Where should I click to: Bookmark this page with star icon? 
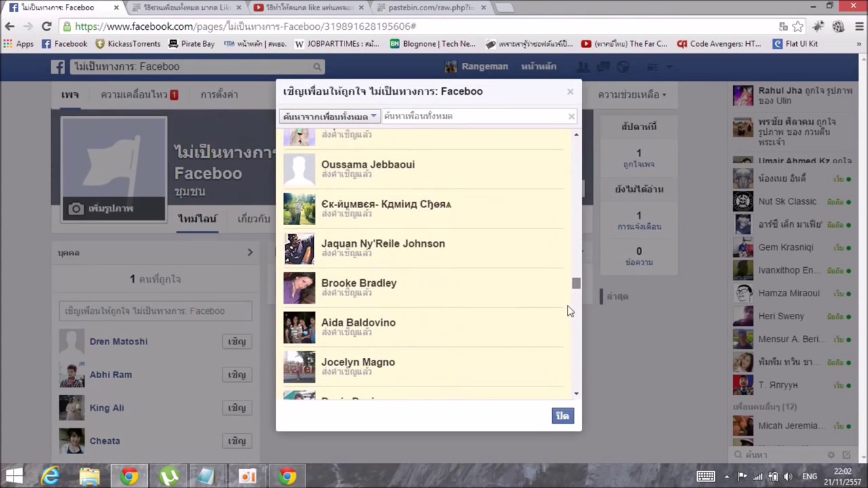tap(798, 26)
